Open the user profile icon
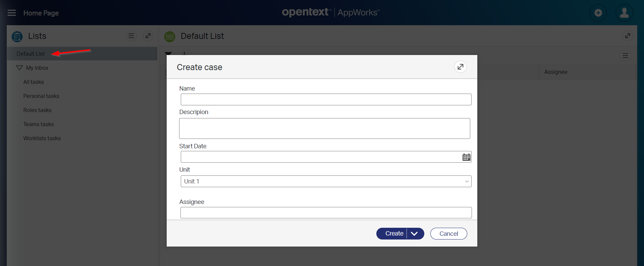The width and height of the screenshot is (644, 266). click(x=624, y=13)
